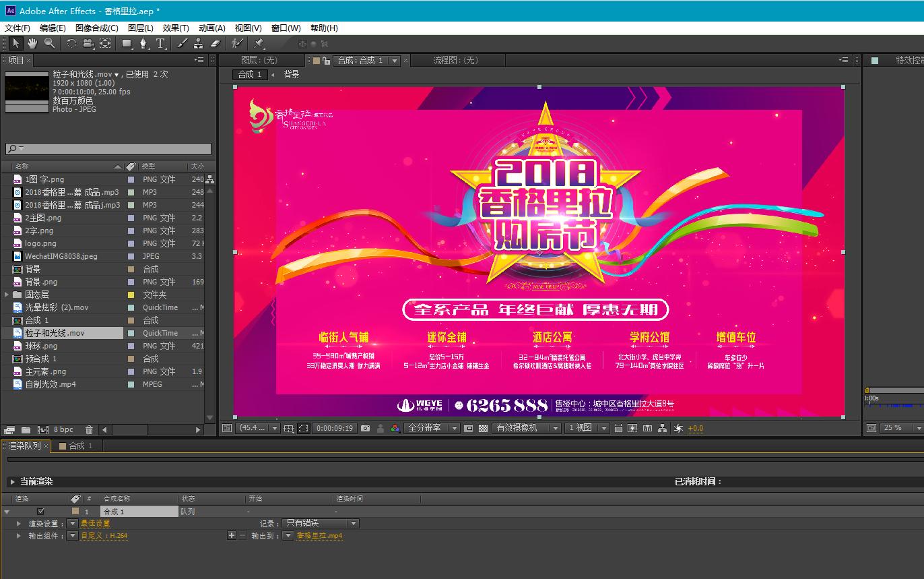Choose the Clone Stamp tool

pos(198,43)
